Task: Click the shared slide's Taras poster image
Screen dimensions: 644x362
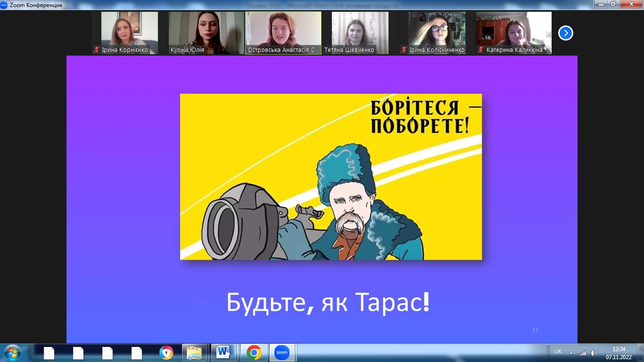Action: [x=331, y=177]
